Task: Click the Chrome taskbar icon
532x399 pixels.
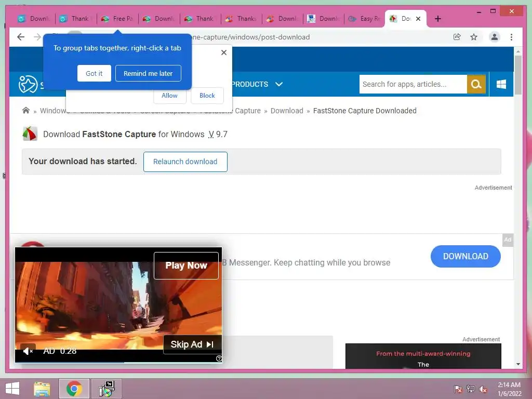Action: (74, 389)
